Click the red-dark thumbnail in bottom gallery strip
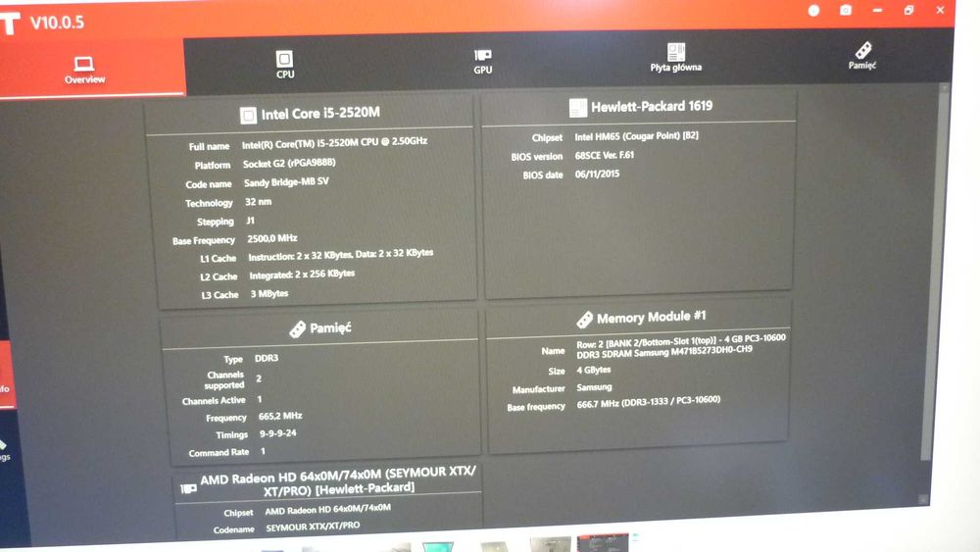Viewport: 980px width, 552px height. (602, 542)
